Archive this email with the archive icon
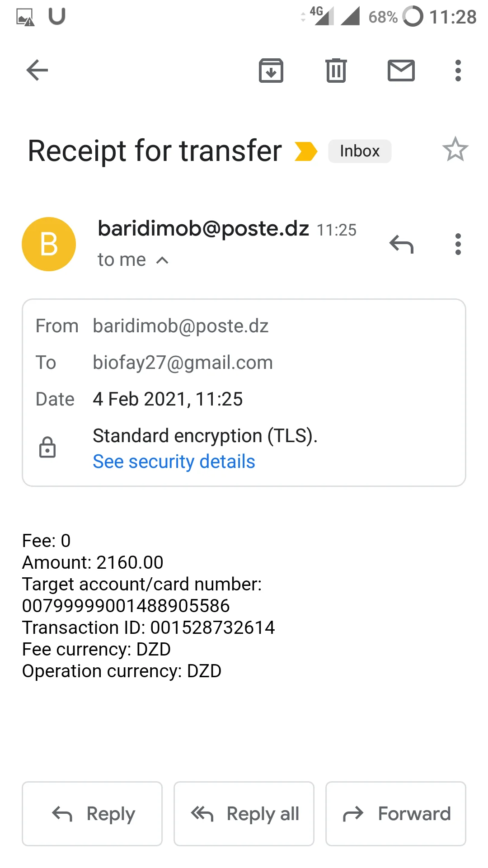Screen dimensions: 488x868 [271, 71]
